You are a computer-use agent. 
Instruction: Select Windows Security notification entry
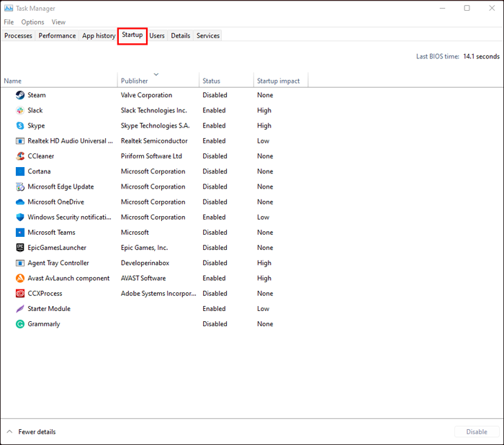pos(69,217)
